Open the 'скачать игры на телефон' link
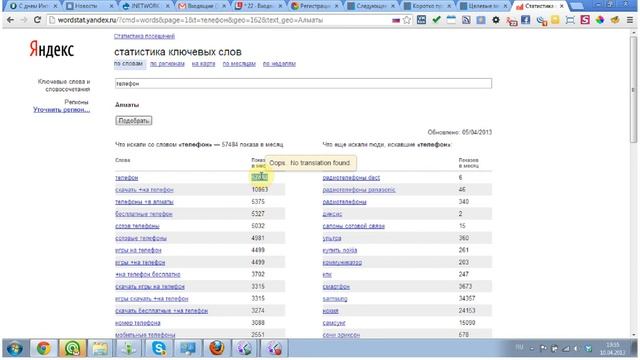 point(150,287)
